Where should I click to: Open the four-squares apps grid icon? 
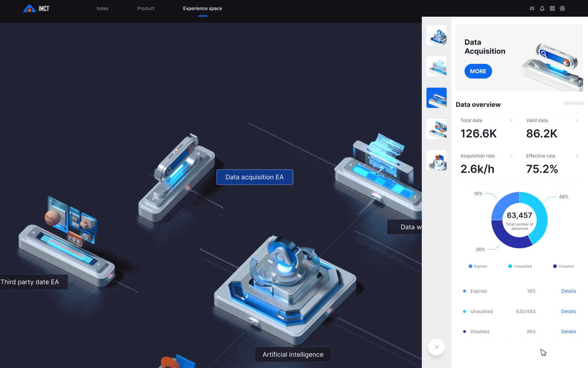(x=552, y=8)
